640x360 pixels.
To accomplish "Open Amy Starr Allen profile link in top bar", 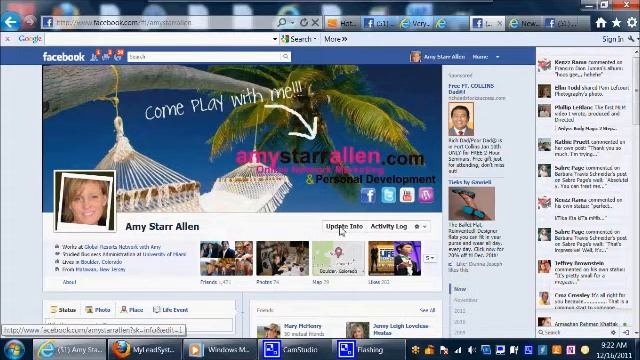I will point(438,57).
